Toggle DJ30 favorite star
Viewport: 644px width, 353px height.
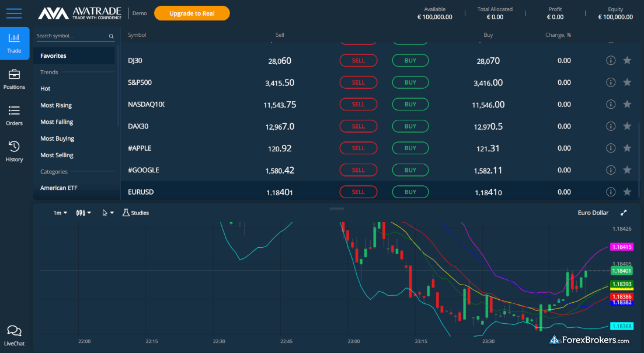627,60
